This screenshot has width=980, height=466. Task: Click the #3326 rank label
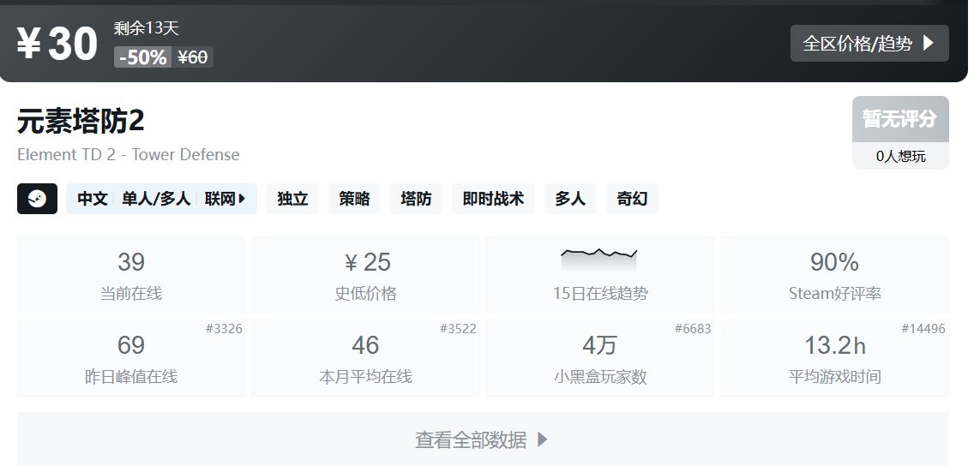[x=224, y=329]
